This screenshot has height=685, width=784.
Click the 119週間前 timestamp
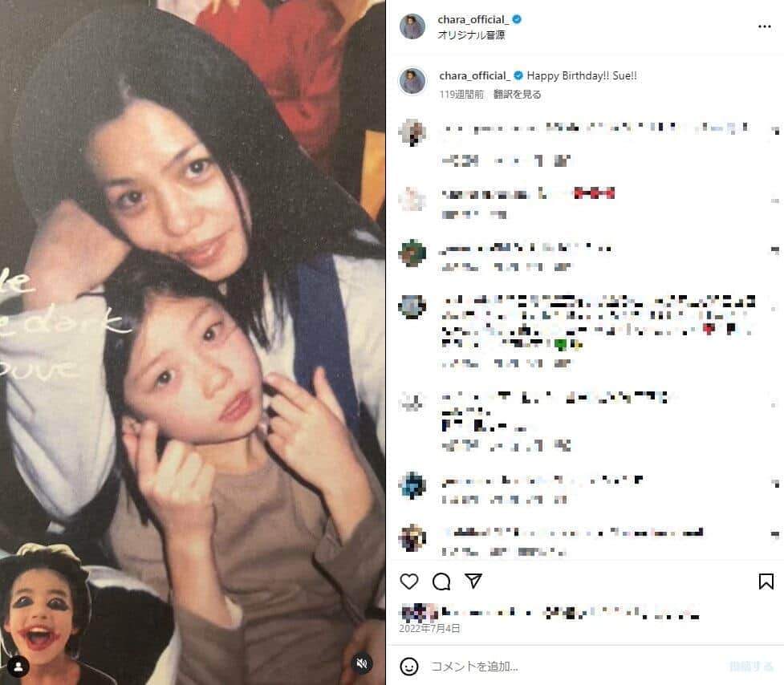coord(461,95)
